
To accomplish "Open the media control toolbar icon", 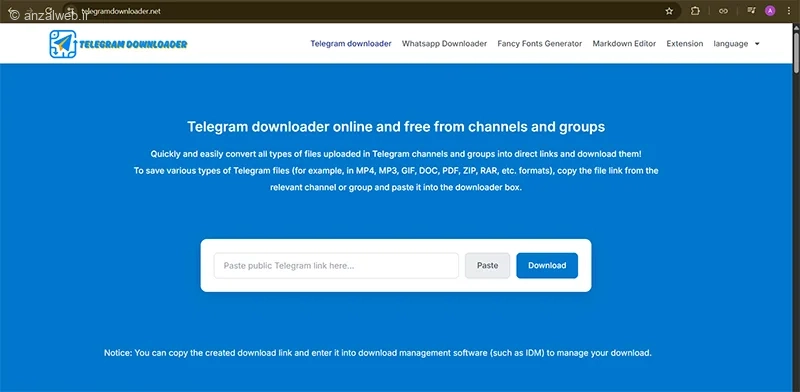I will click(x=751, y=11).
